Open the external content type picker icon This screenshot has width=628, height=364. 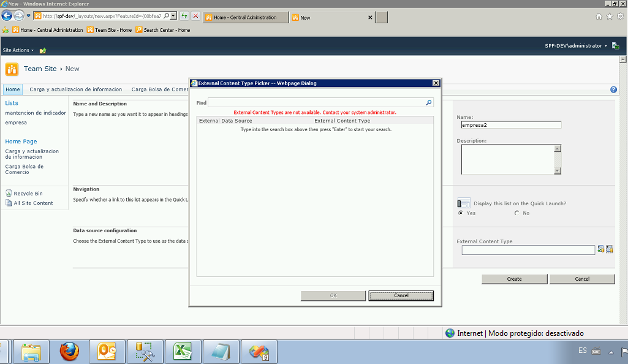point(610,249)
